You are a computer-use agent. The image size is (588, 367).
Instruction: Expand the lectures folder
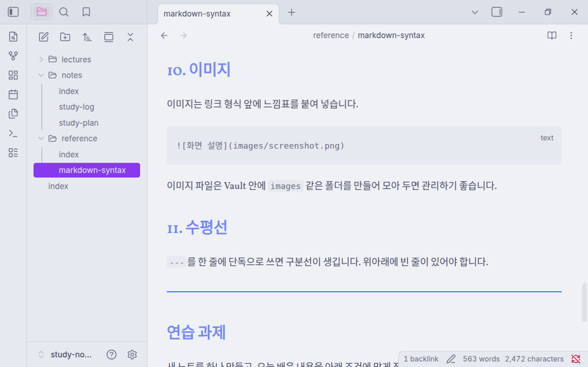(x=41, y=59)
